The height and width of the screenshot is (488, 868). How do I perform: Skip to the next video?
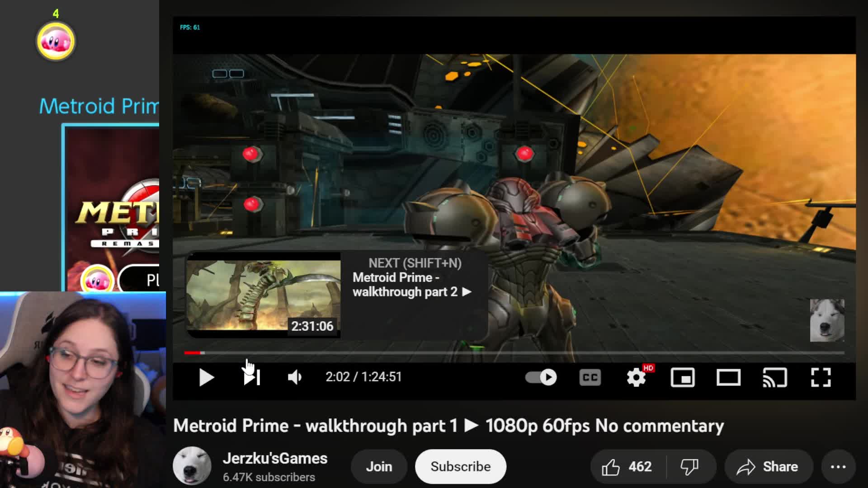pyautogui.click(x=252, y=377)
